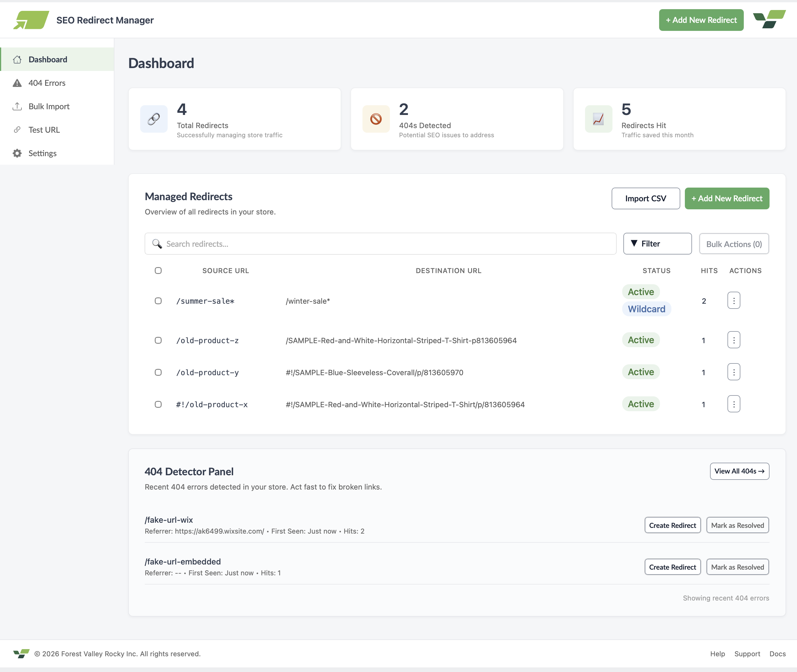Click the 404 Errors warning triangle icon

[x=17, y=83]
